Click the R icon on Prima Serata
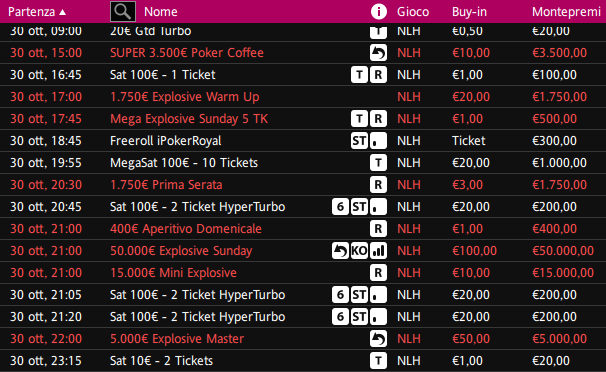The image size is (606, 372). (378, 185)
